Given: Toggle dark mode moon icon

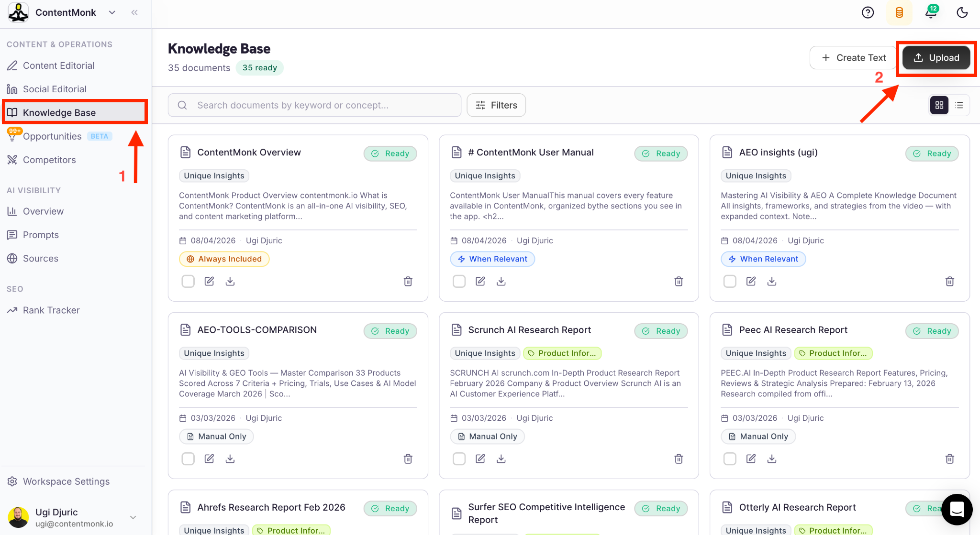Looking at the screenshot, I should click(962, 12).
